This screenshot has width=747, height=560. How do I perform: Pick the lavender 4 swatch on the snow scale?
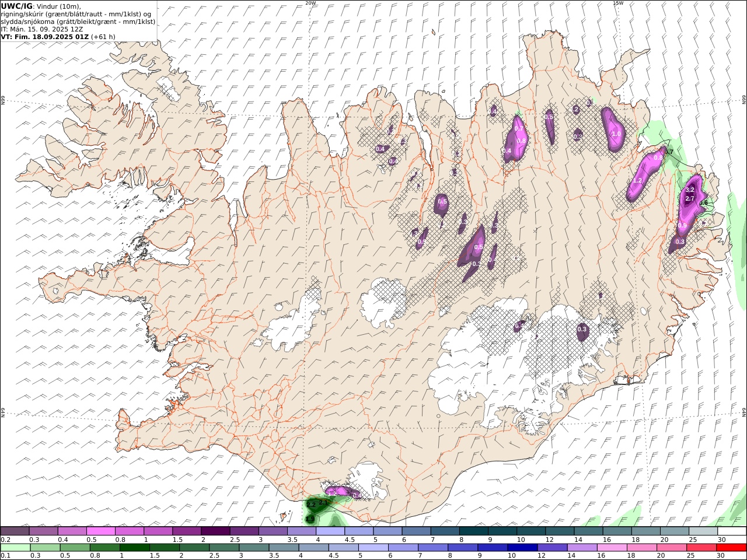pos(330,531)
